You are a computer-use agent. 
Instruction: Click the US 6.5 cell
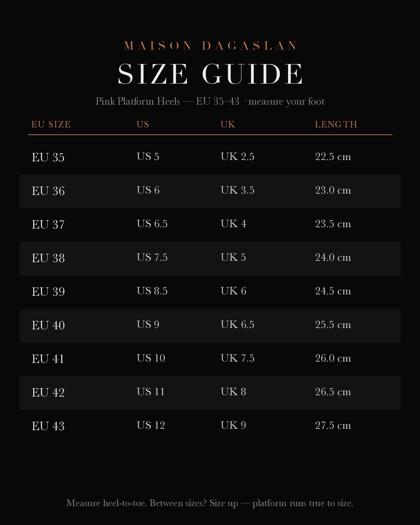tap(152, 224)
